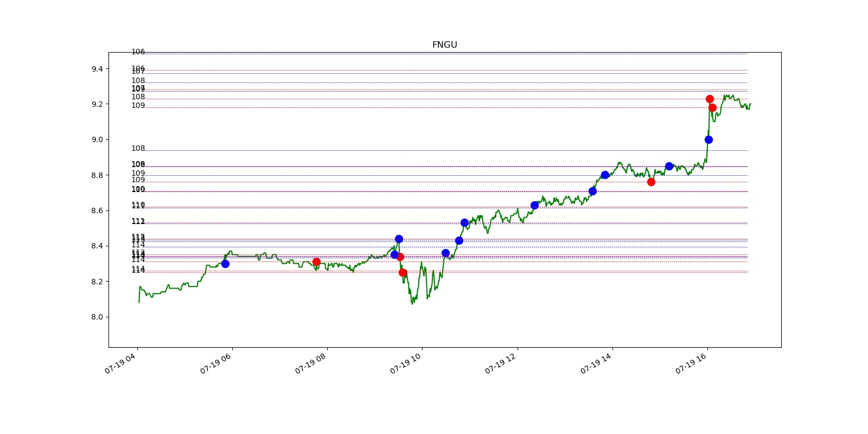
Task: Select the 07-19 10 x-axis label
Action: (x=405, y=363)
